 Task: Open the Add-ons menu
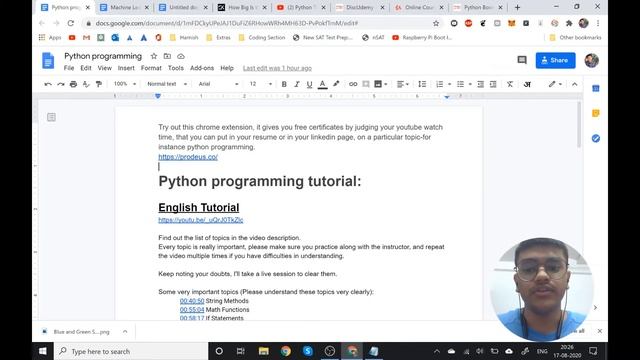pyautogui.click(x=202, y=68)
